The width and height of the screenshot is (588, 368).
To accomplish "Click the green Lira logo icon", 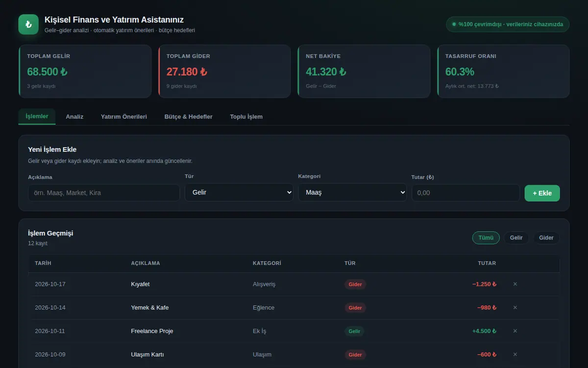I will point(28,25).
